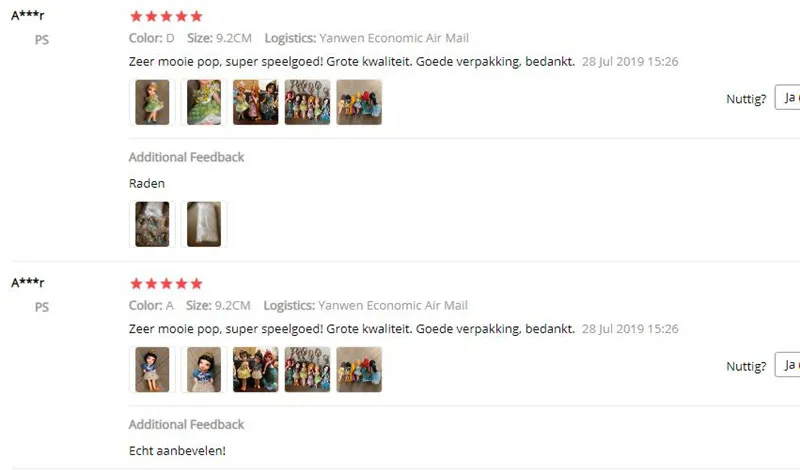This screenshot has width=800, height=470.
Task: Open second additional feedback photo, white package
Action: 204,224
